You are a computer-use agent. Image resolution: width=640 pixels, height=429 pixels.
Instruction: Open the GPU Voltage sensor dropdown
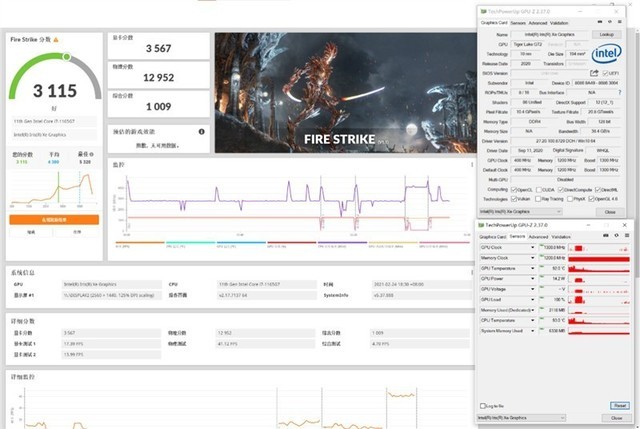[x=532, y=289]
